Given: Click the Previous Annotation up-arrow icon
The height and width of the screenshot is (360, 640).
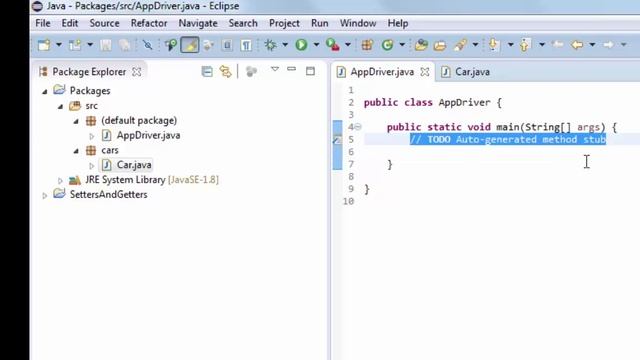Looking at the screenshot, I should coord(525,44).
